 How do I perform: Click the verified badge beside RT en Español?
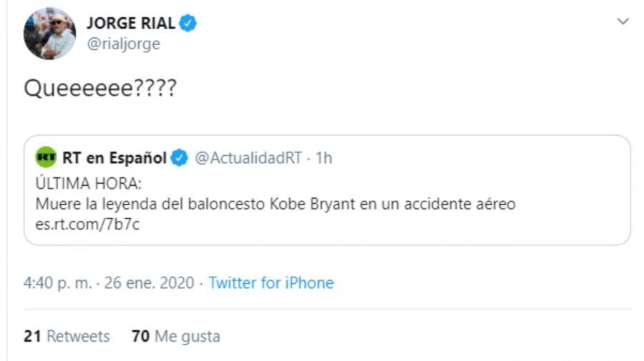179,158
